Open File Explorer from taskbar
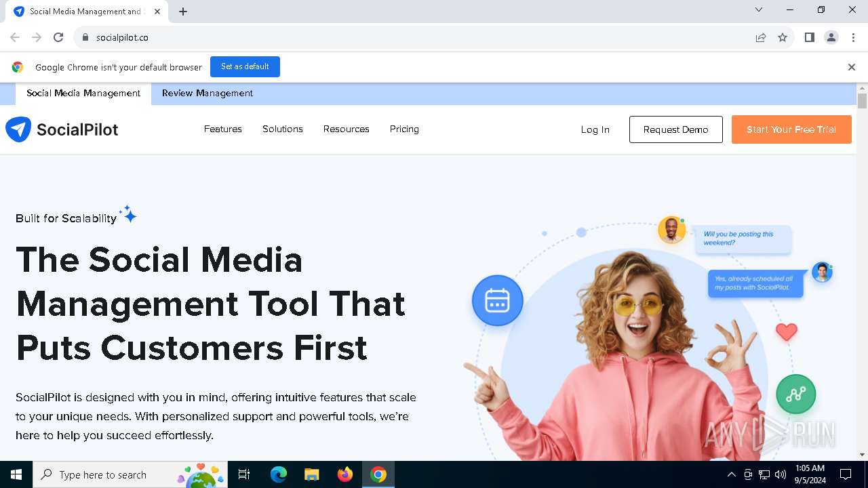 [x=312, y=474]
